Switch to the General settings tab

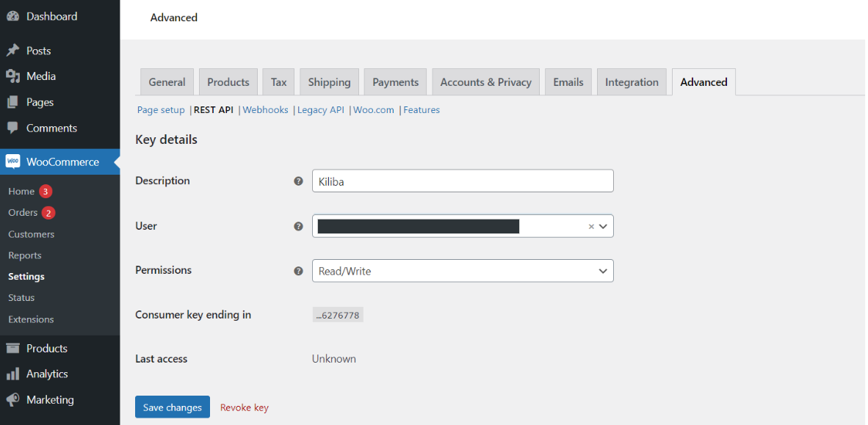(x=167, y=82)
